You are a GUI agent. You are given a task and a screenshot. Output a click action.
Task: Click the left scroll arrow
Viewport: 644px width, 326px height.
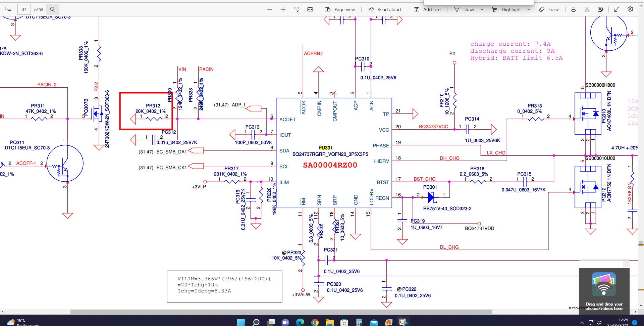click(x=3, y=312)
